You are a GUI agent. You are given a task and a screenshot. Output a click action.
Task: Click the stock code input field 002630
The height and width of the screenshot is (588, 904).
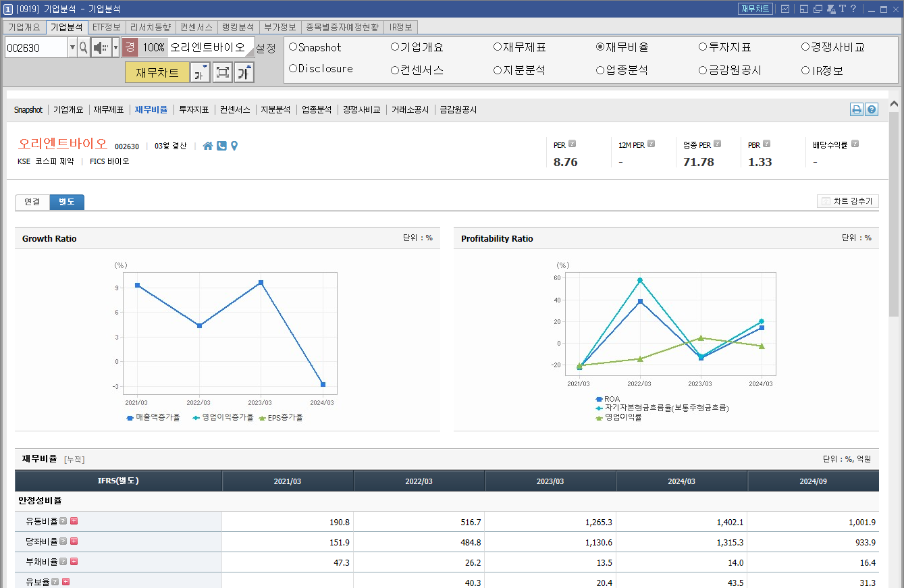(36, 47)
